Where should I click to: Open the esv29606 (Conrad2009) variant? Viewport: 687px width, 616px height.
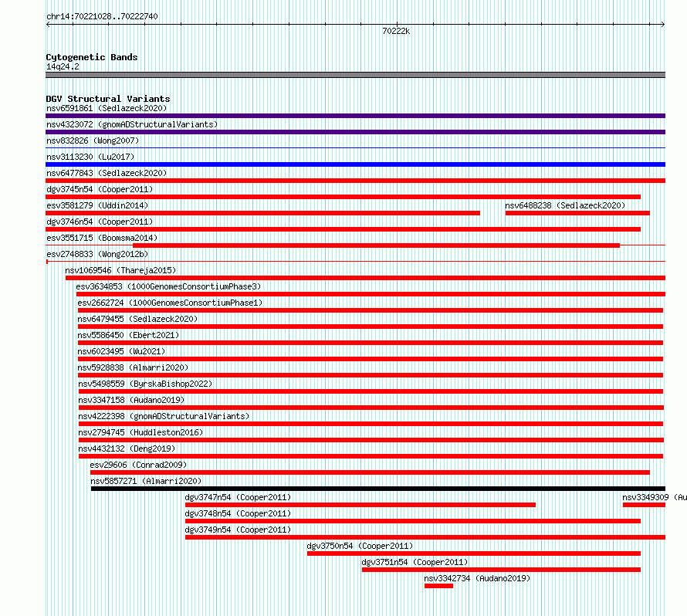[138, 465]
